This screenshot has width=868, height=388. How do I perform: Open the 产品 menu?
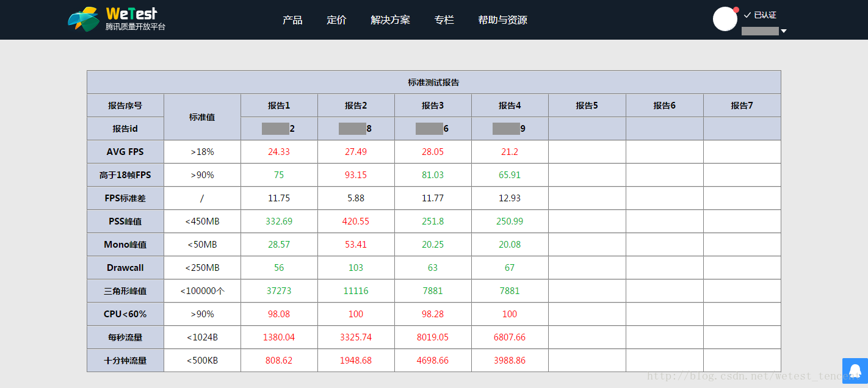(292, 20)
